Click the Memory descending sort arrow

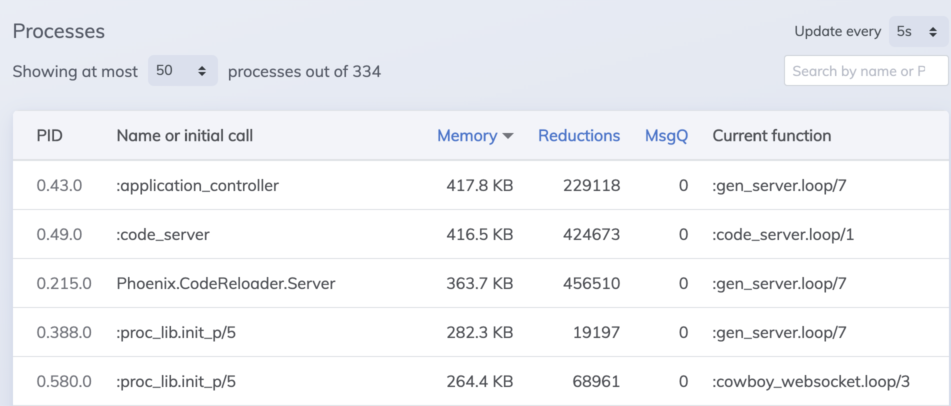click(508, 136)
